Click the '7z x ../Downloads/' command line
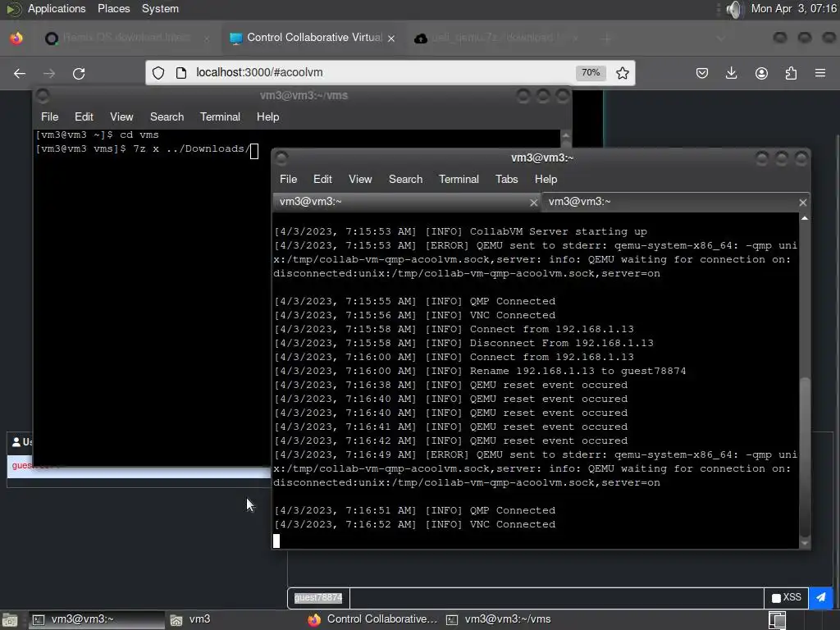Image resolution: width=840 pixels, height=630 pixels. [148, 149]
